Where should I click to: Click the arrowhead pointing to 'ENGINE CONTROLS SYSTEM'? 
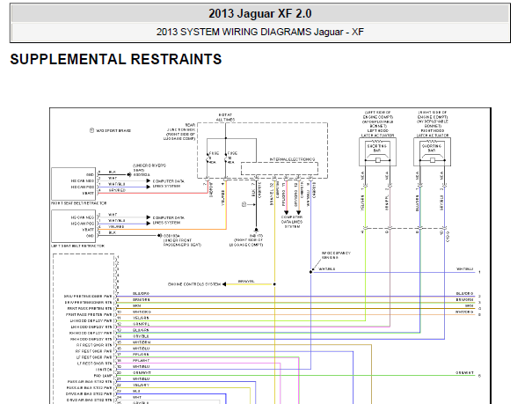pyautogui.click(x=224, y=284)
